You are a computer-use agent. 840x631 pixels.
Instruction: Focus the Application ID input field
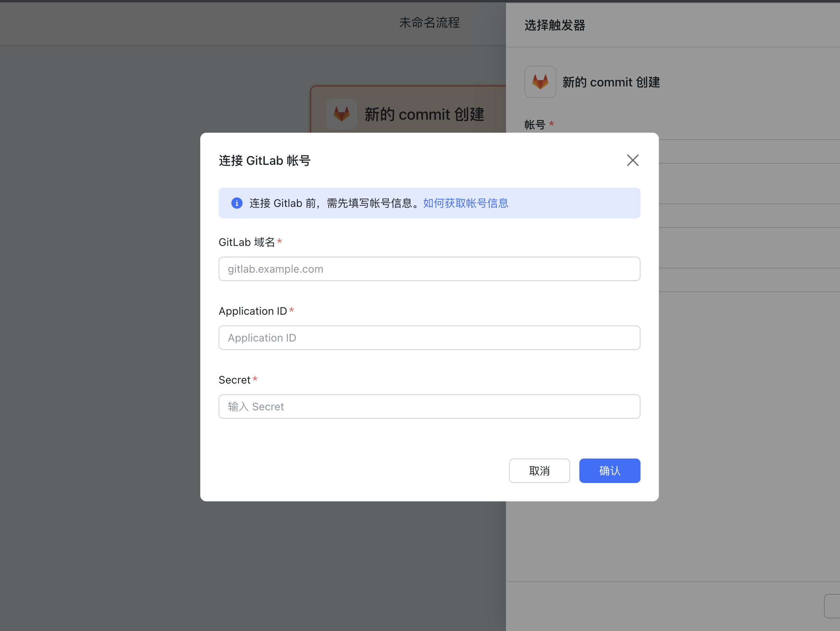click(429, 338)
